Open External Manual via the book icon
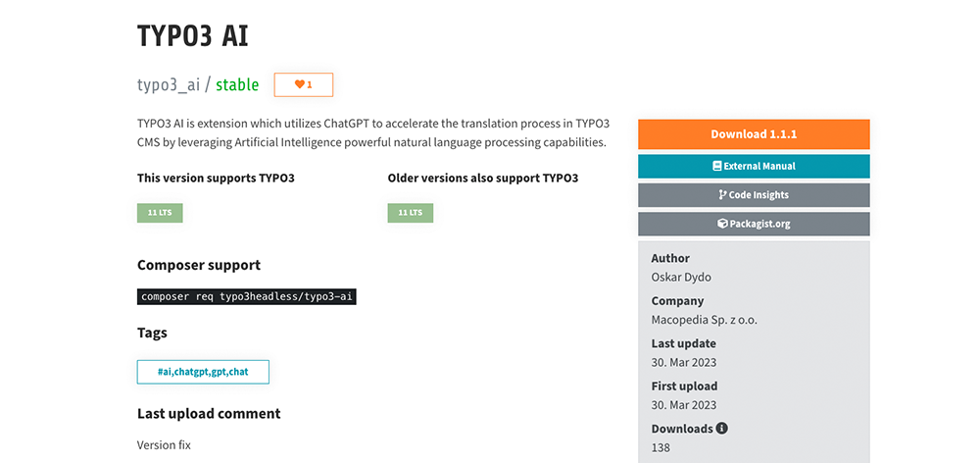This screenshot has height=463, width=980. 717,167
